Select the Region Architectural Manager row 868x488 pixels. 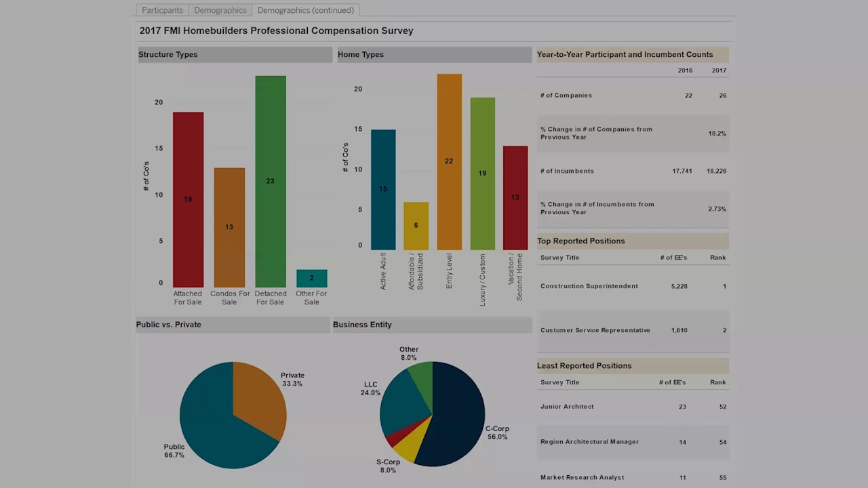click(x=633, y=442)
